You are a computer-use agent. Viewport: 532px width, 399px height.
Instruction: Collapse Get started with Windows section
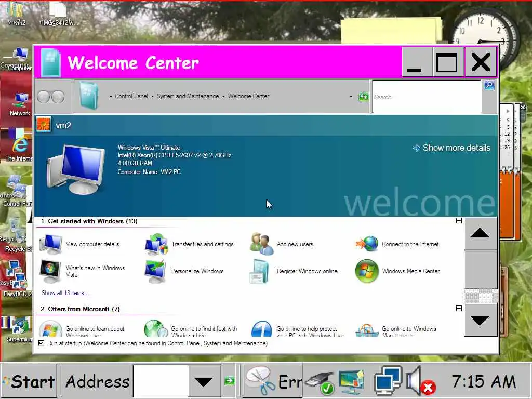(x=459, y=220)
